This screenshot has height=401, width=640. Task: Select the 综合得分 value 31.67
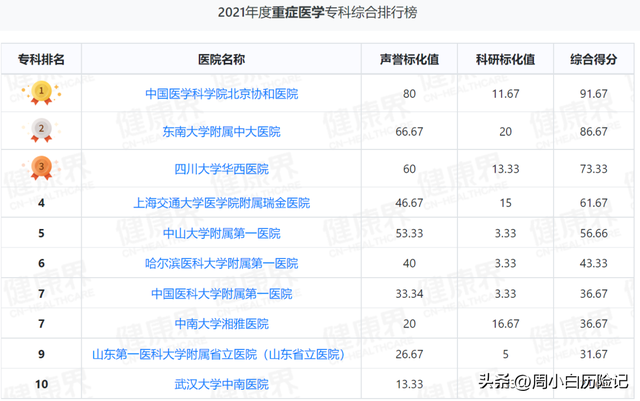coord(593,354)
